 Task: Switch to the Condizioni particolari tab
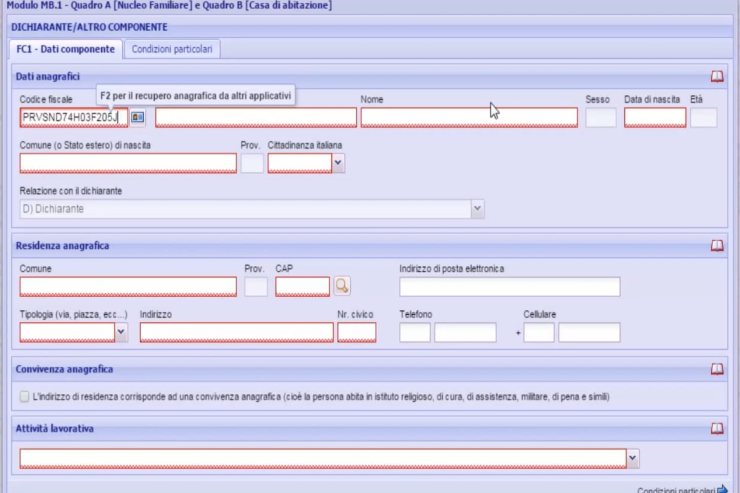[173, 48]
